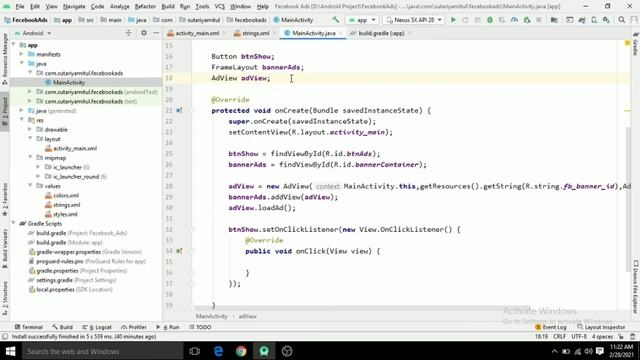The image size is (640, 360).
Task: Open the Build menu
Action: tap(168, 7)
